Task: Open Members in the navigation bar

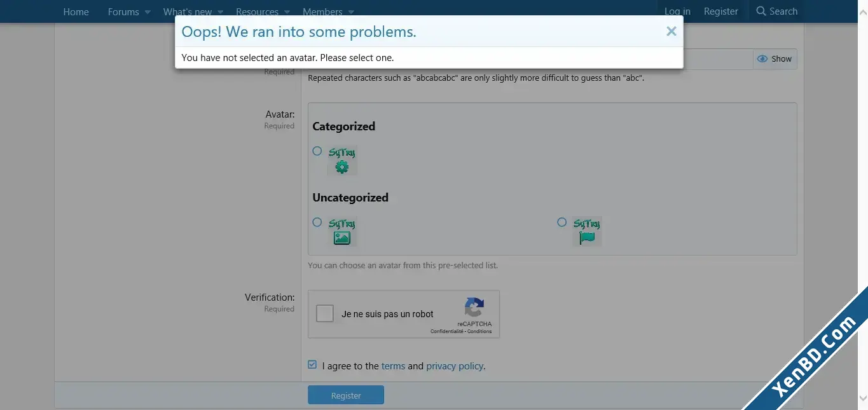Action: point(322,11)
